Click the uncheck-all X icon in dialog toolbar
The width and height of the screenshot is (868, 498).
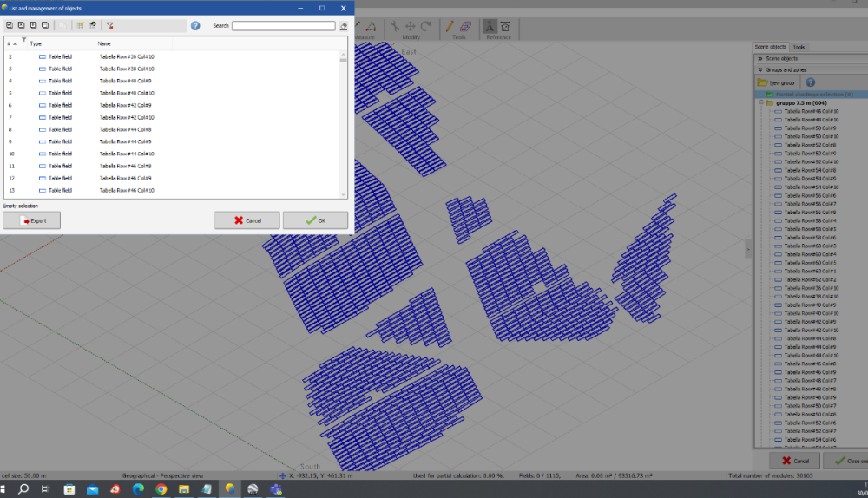point(21,26)
